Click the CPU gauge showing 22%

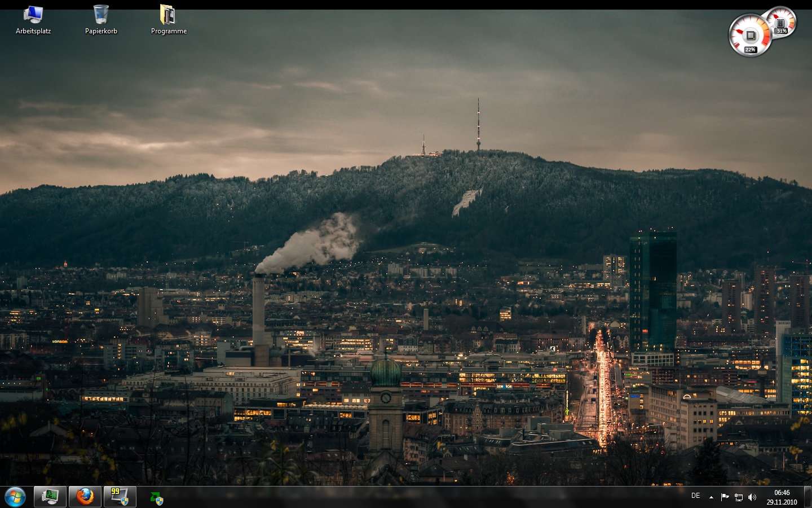(749, 36)
